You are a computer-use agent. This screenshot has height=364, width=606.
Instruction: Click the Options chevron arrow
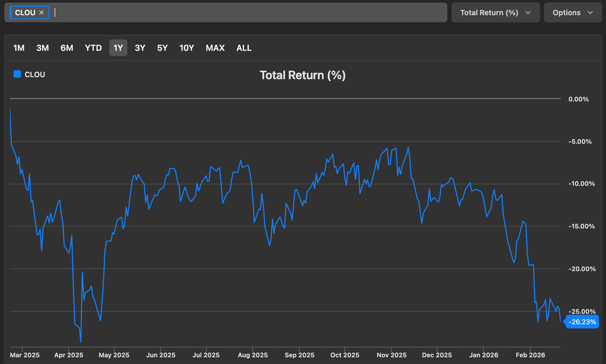[590, 13]
